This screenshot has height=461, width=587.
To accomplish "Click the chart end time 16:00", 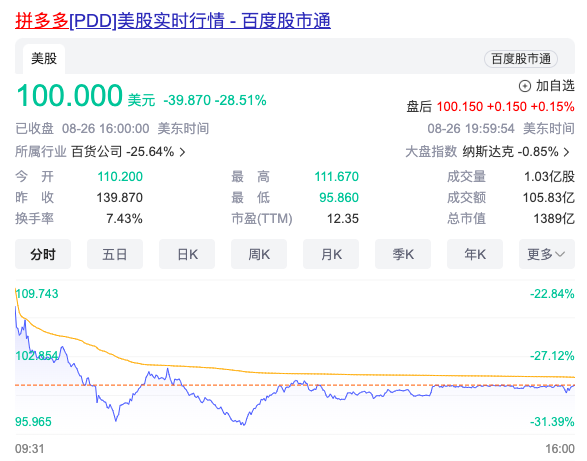I will pos(560,449).
